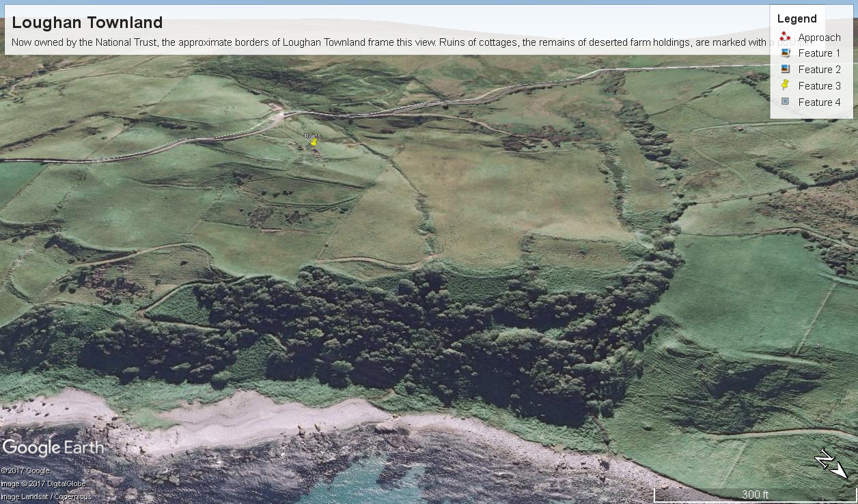Click the Feature 2 photo icon in legend
This screenshot has width=858, height=504.
(785, 70)
